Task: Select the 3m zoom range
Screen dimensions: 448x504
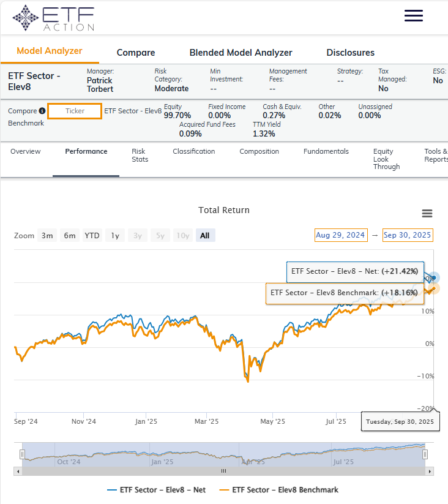Action: [47, 236]
